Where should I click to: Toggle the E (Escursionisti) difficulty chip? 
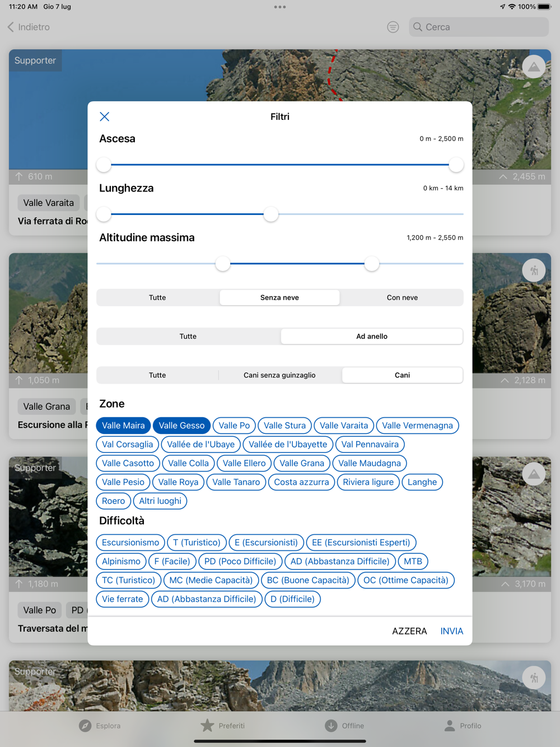click(x=266, y=543)
